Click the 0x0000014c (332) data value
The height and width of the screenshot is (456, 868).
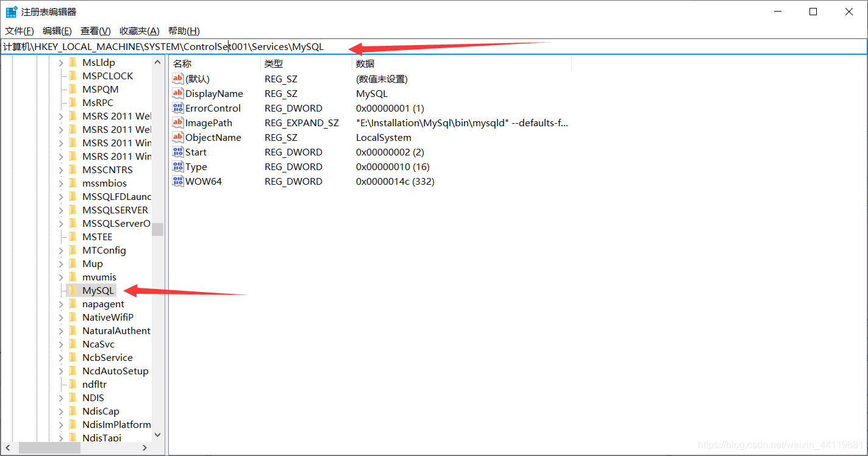(395, 181)
